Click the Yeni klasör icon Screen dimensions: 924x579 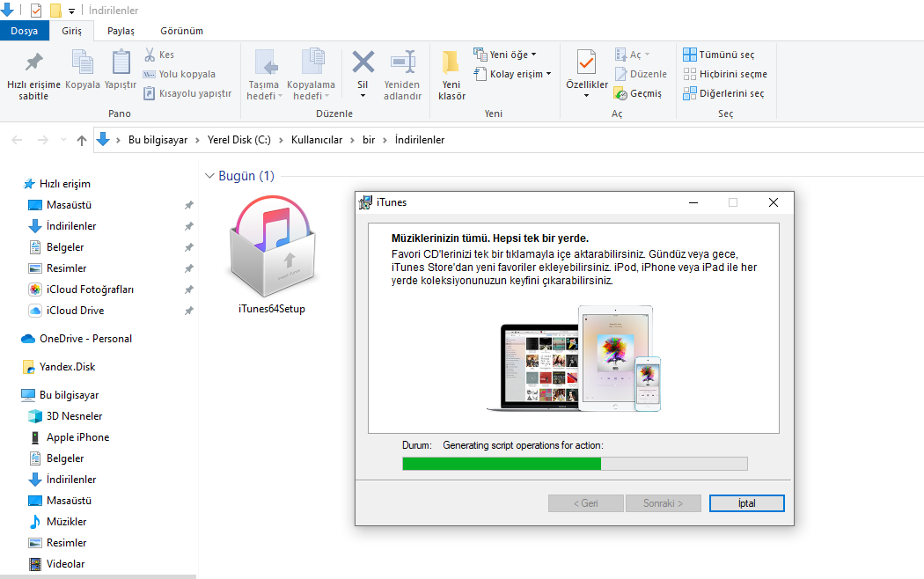click(x=451, y=63)
